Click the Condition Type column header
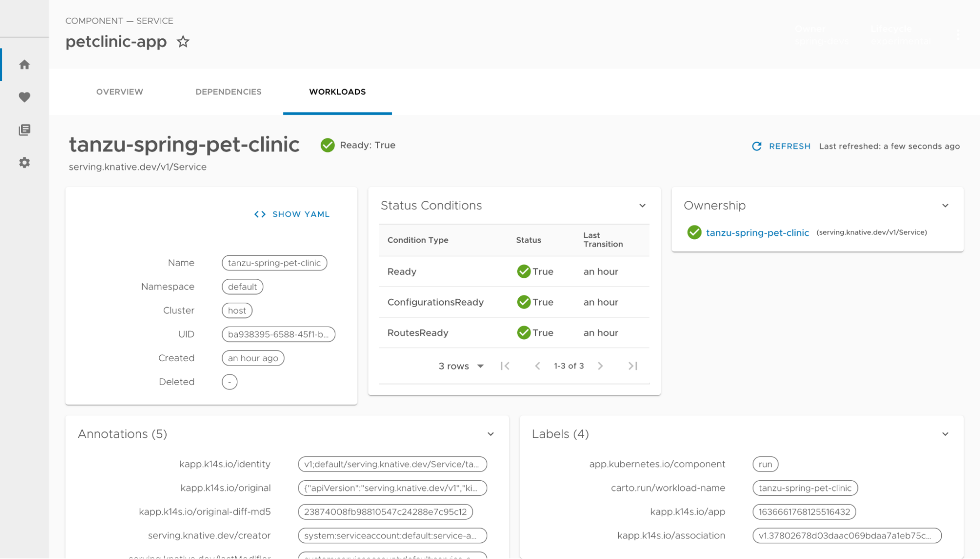The width and height of the screenshot is (980, 559). click(x=418, y=240)
